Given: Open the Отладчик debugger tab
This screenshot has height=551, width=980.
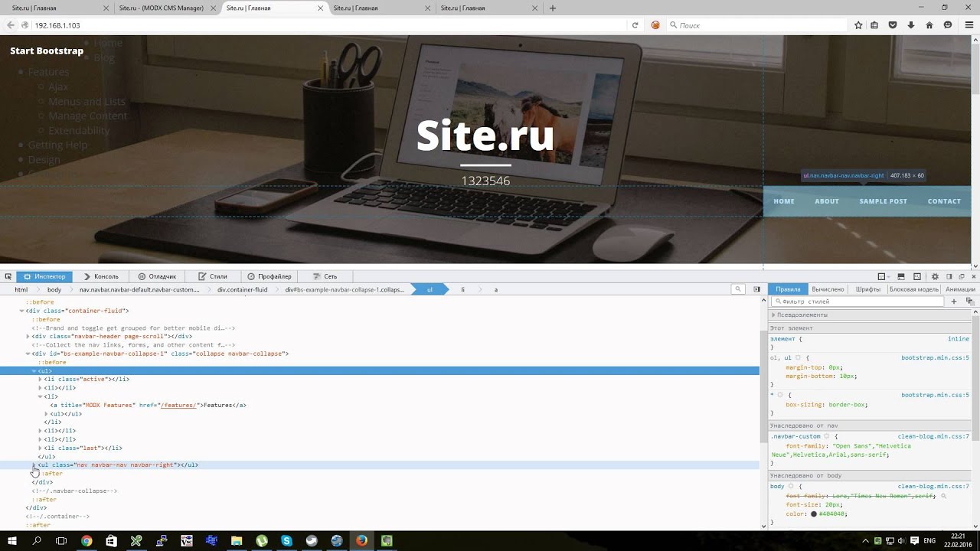Looking at the screenshot, I should tap(157, 276).
